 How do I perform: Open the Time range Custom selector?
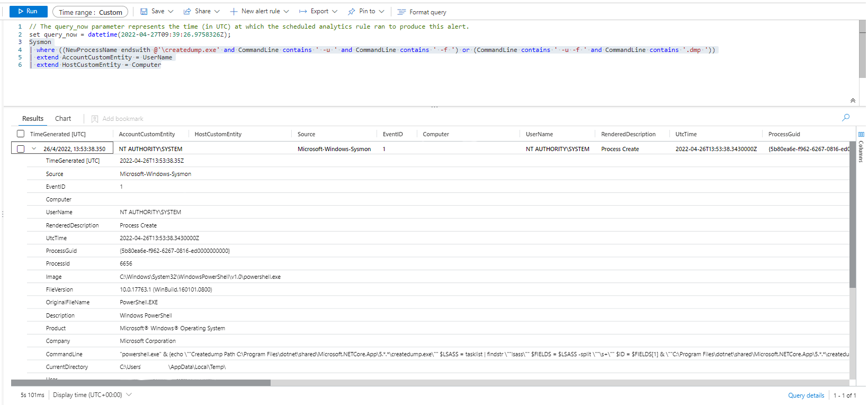[90, 12]
